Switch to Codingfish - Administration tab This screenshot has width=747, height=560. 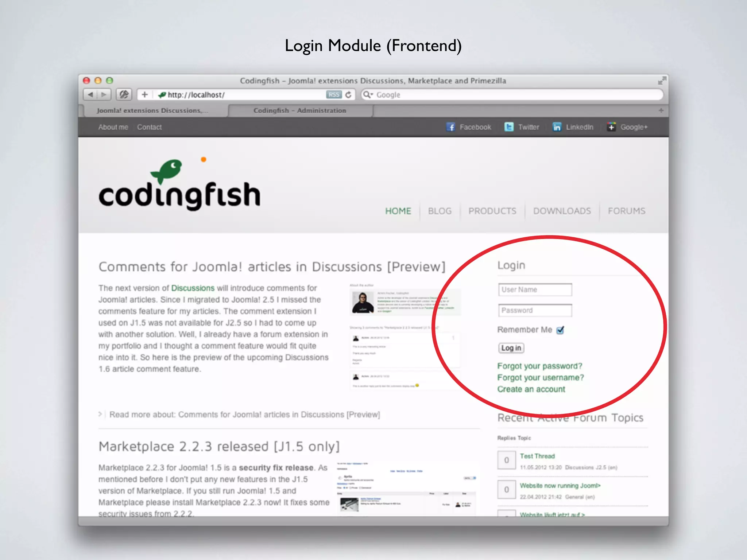click(300, 110)
